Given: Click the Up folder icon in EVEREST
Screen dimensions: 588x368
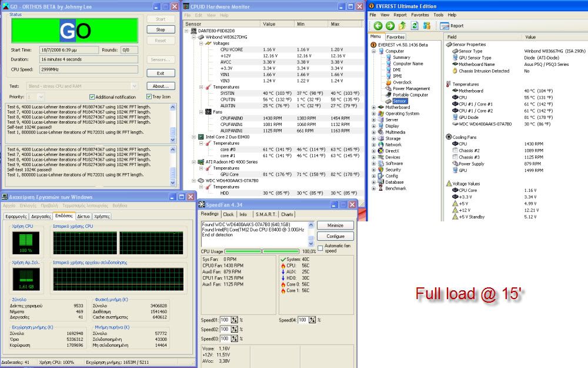Looking at the screenshot, I should click(402, 26).
